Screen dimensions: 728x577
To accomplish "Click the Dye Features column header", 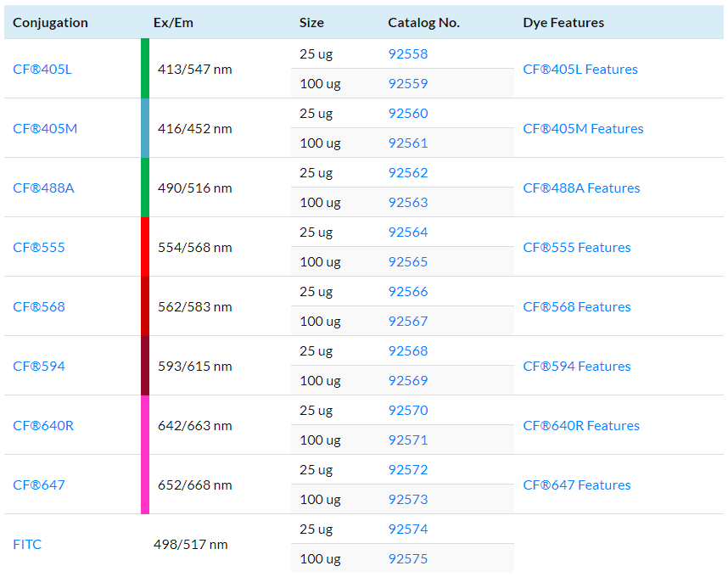I will point(563,23).
